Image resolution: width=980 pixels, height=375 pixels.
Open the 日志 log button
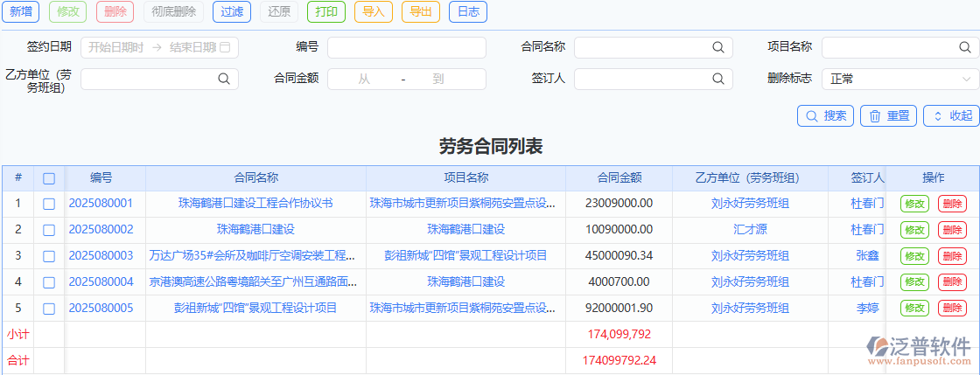468,12
